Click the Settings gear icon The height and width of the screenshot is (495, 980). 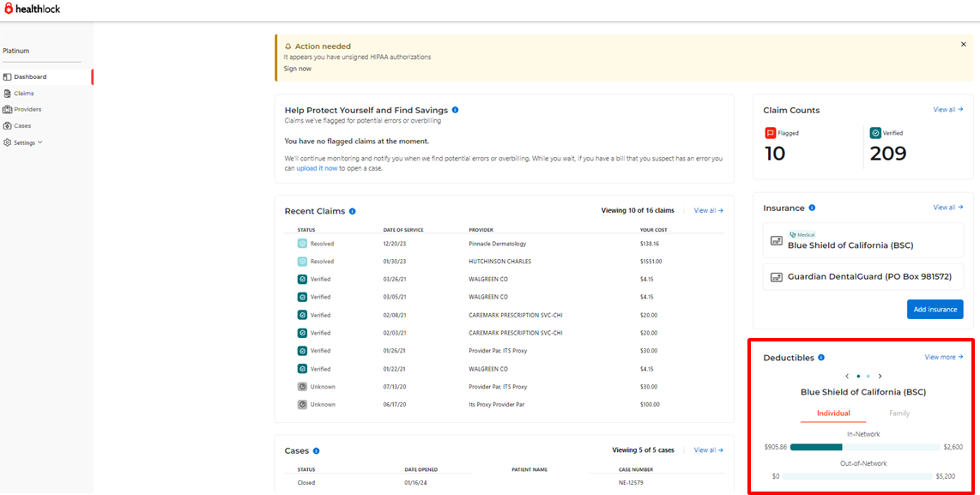8,142
